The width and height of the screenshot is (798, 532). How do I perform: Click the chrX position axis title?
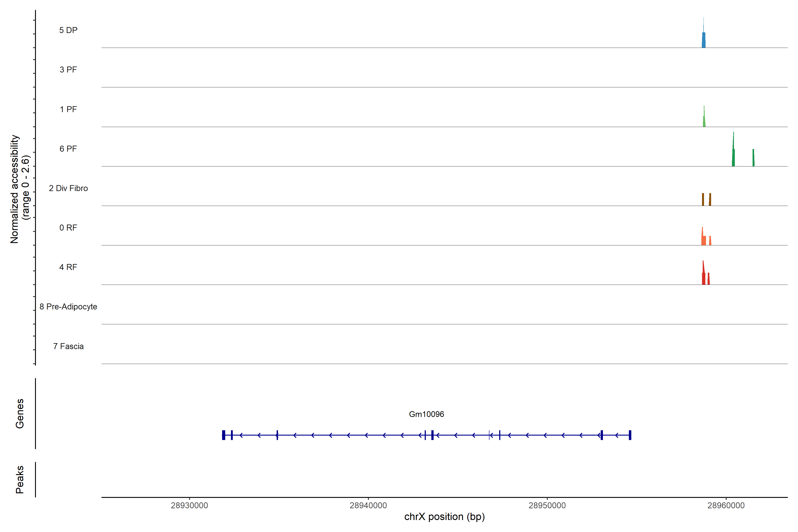[x=444, y=517]
